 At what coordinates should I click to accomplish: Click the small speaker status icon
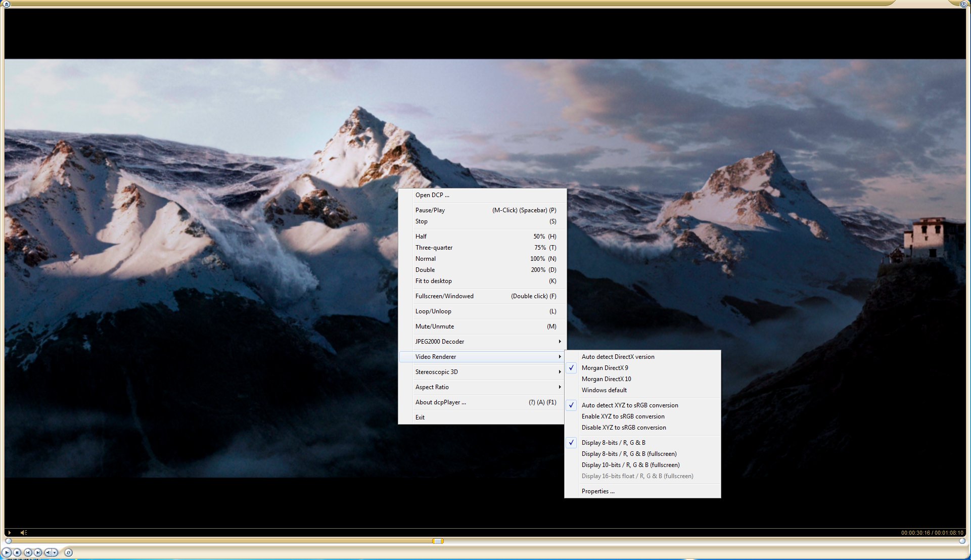pyautogui.click(x=23, y=532)
